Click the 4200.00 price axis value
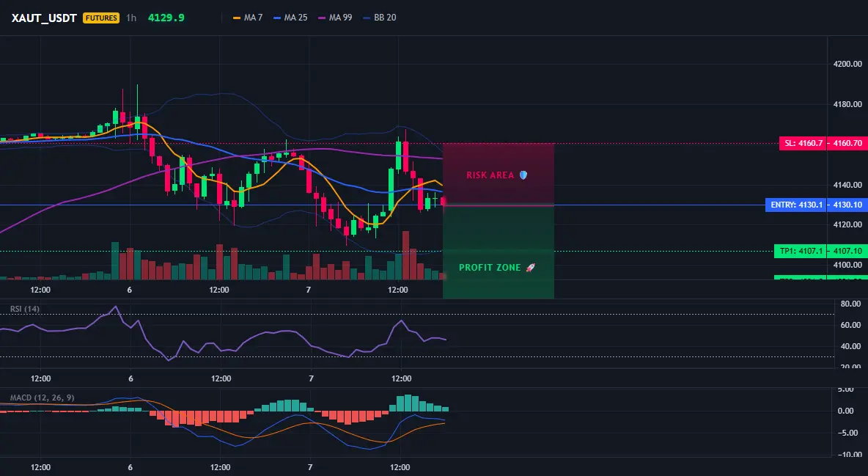The width and height of the screenshot is (868, 476). click(x=847, y=65)
